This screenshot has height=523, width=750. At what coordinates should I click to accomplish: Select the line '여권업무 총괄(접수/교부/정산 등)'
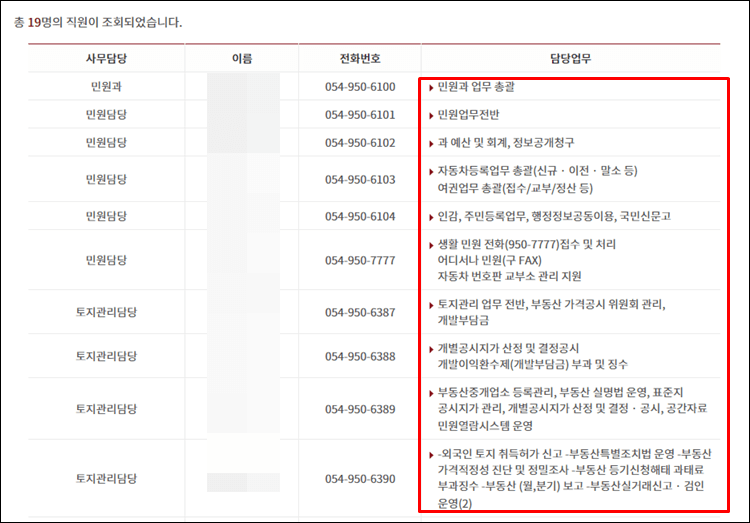[515, 188]
